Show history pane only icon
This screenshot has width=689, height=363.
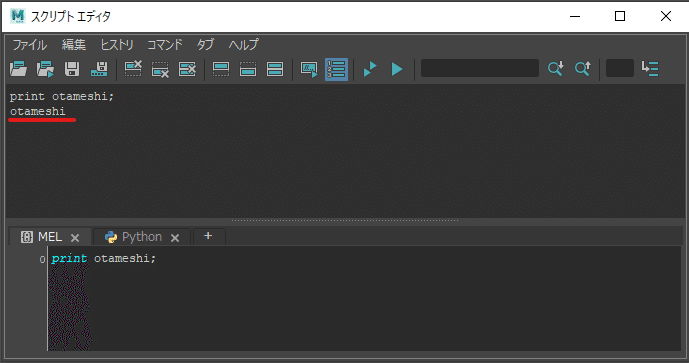coord(221,69)
